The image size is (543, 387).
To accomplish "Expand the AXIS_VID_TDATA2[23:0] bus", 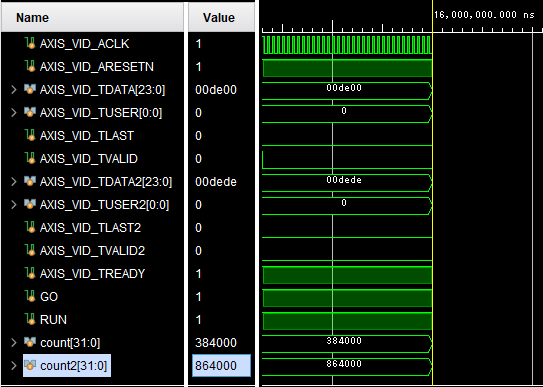I will pyautogui.click(x=14, y=181).
